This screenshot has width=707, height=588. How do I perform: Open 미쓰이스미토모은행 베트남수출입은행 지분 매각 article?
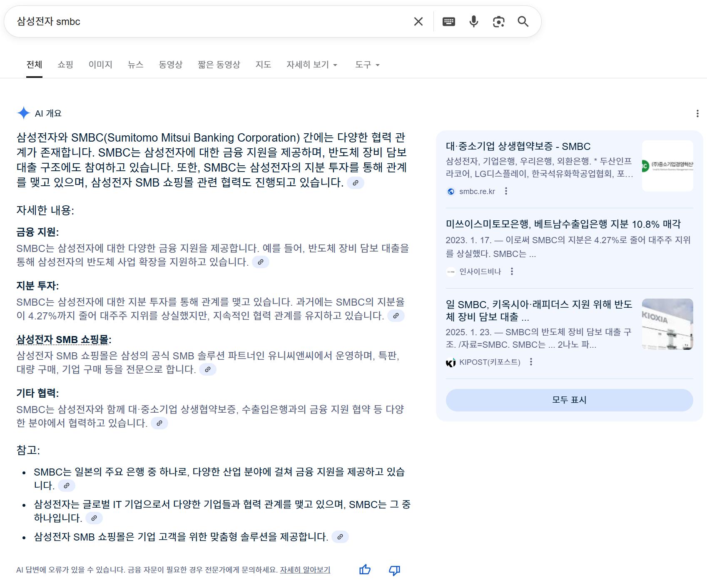pyautogui.click(x=563, y=224)
